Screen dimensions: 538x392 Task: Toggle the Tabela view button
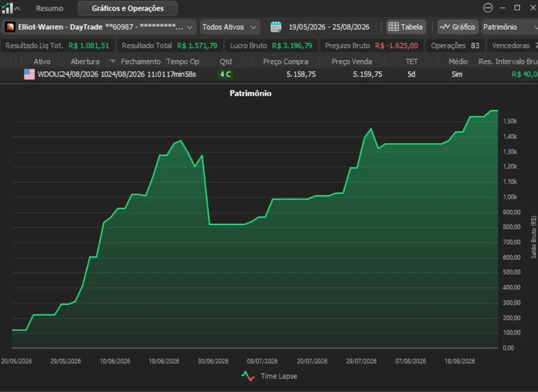(x=406, y=27)
